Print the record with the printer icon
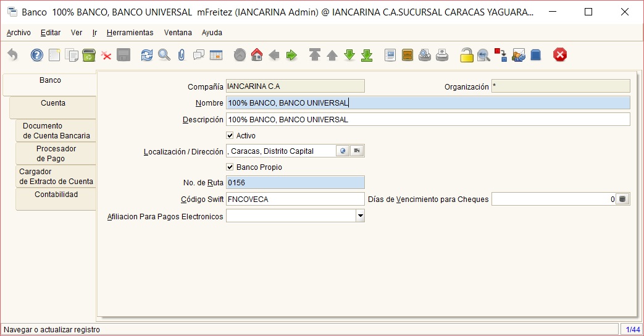This screenshot has width=644, height=336. pyautogui.click(x=442, y=54)
